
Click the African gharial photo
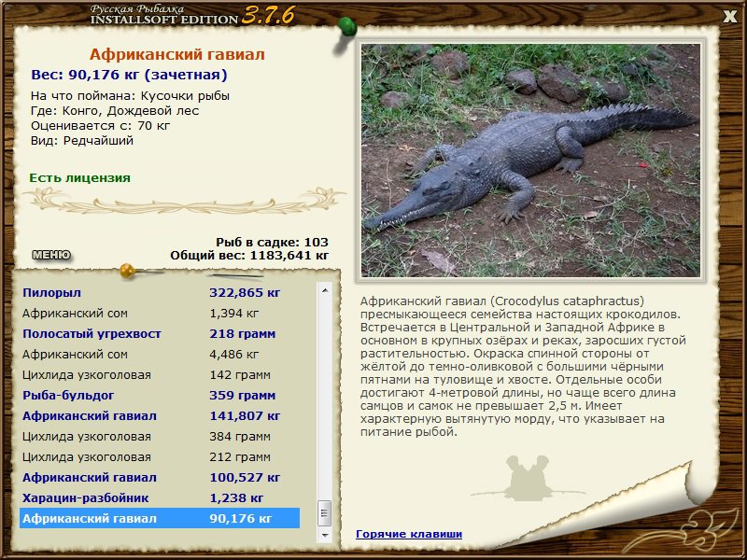(x=530, y=161)
